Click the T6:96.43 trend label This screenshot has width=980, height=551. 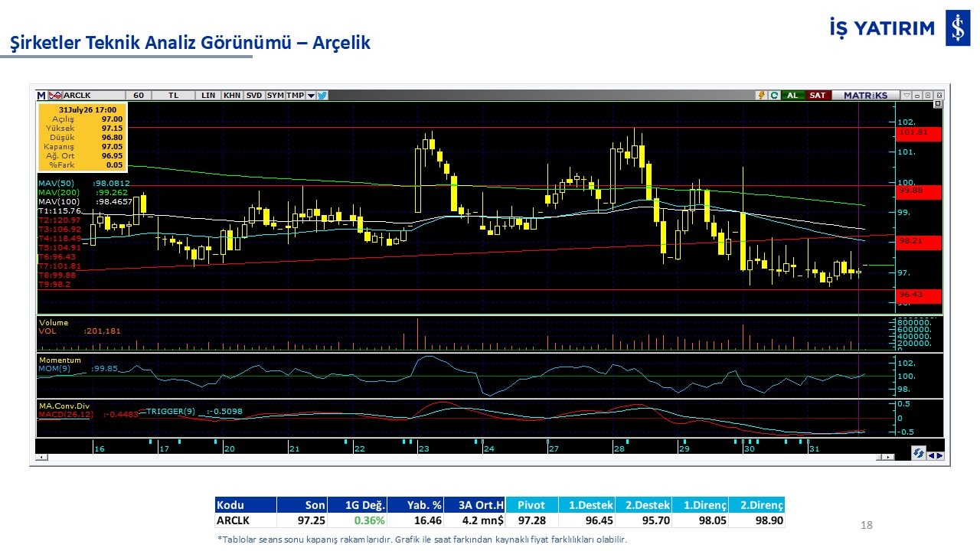pyautogui.click(x=57, y=257)
